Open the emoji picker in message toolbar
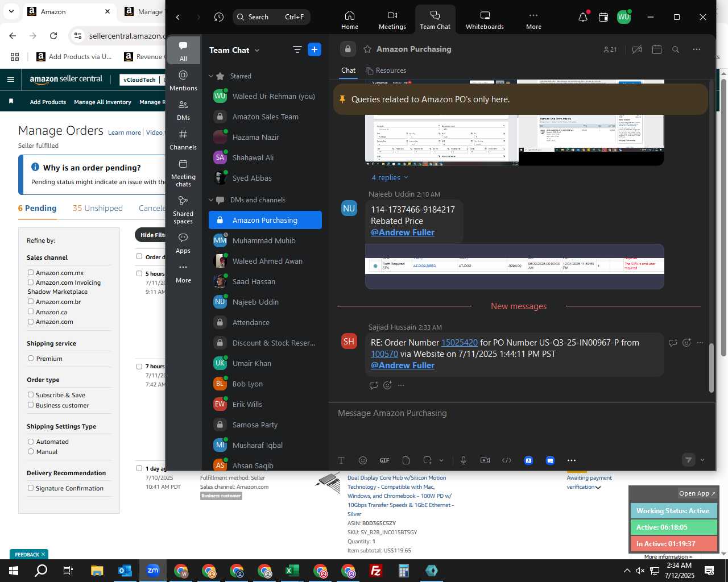728x582 pixels. click(x=363, y=460)
